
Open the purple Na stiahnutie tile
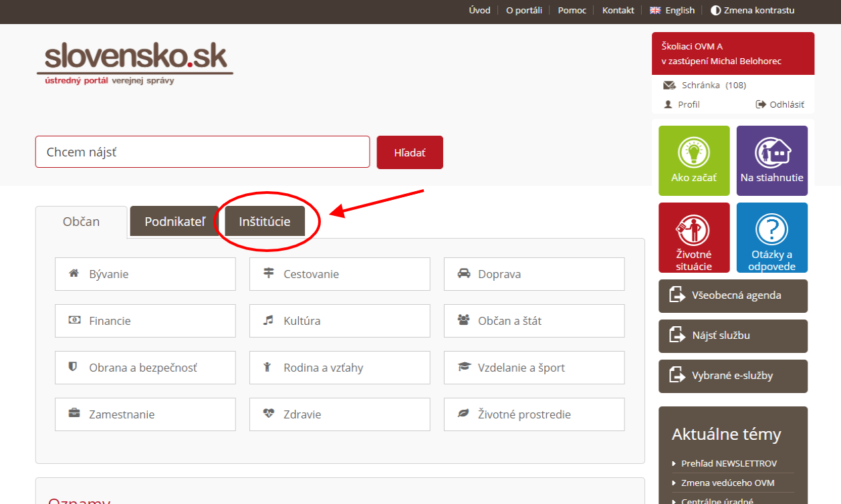pos(772,160)
